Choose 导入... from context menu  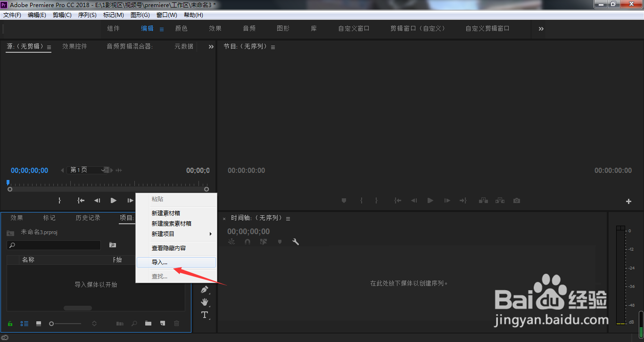[x=176, y=262]
